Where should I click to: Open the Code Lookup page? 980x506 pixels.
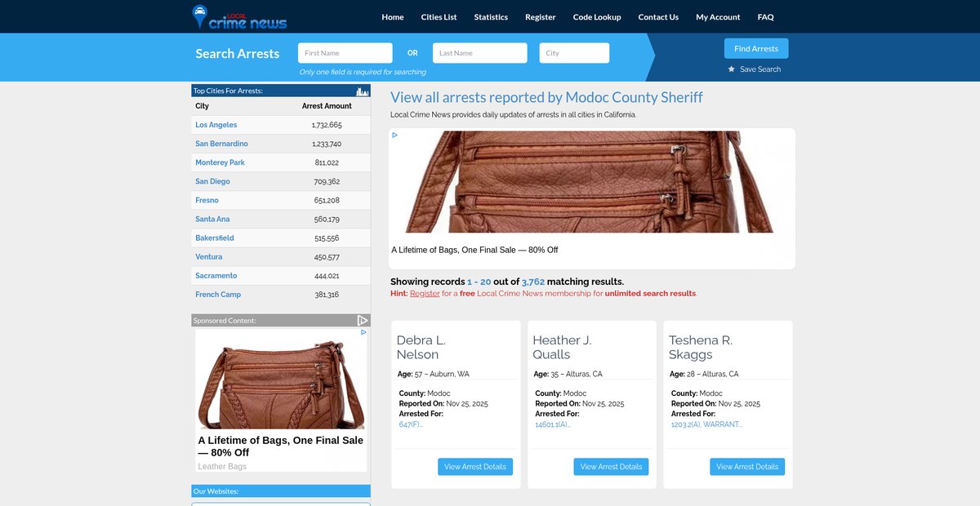(597, 17)
